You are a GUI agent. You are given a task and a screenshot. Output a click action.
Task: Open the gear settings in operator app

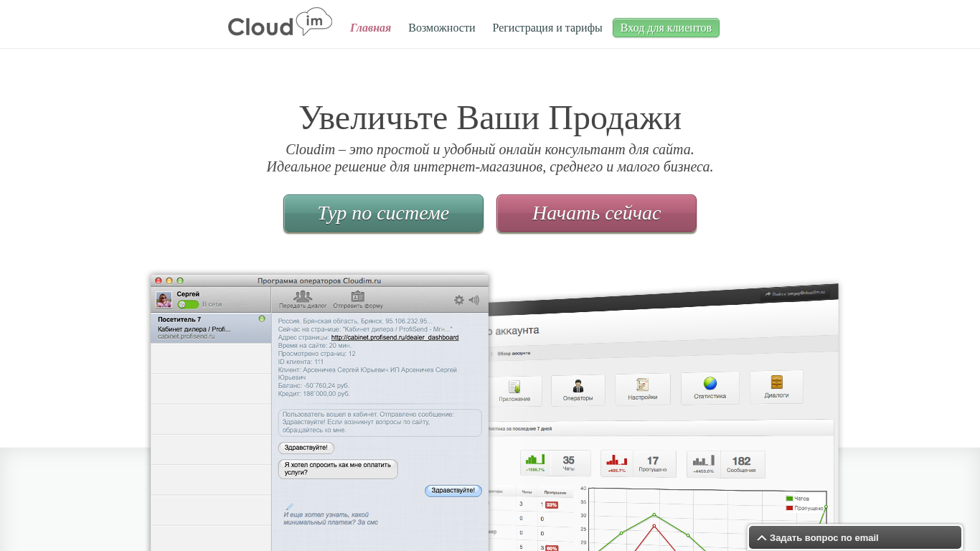tap(459, 300)
